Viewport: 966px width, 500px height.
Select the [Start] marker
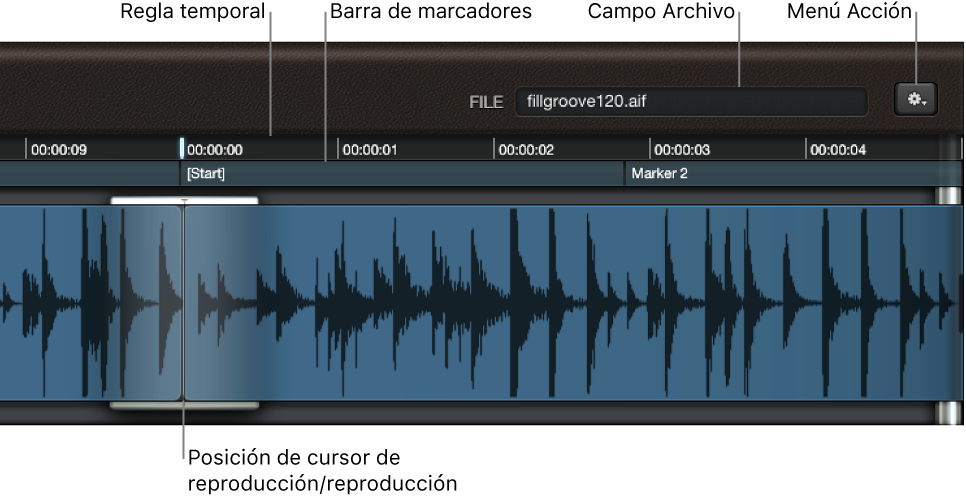pos(206,174)
